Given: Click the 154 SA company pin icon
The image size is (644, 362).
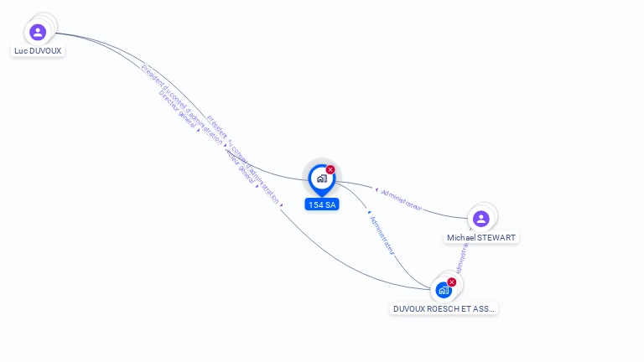Looking at the screenshot, I should click(322, 179).
